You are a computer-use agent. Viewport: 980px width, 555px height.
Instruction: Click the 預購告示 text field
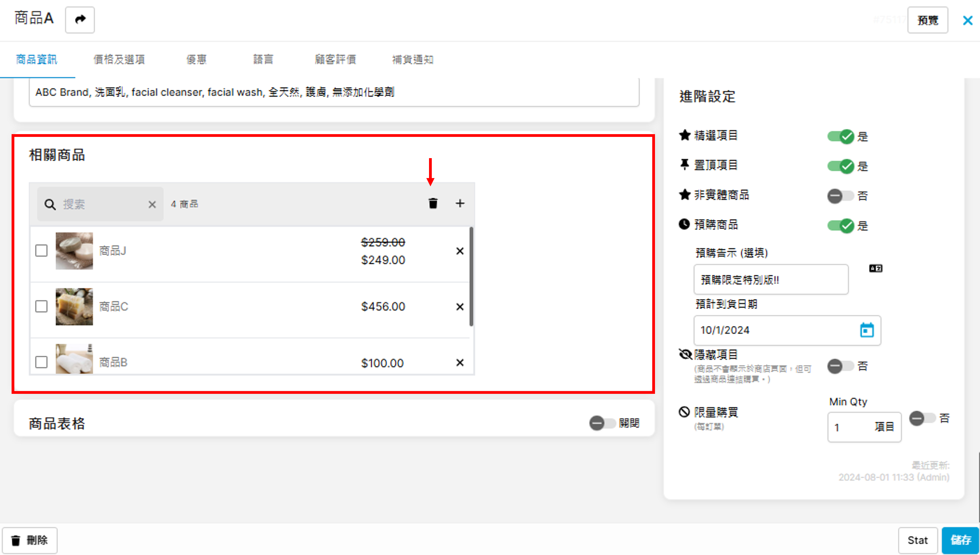click(x=771, y=280)
